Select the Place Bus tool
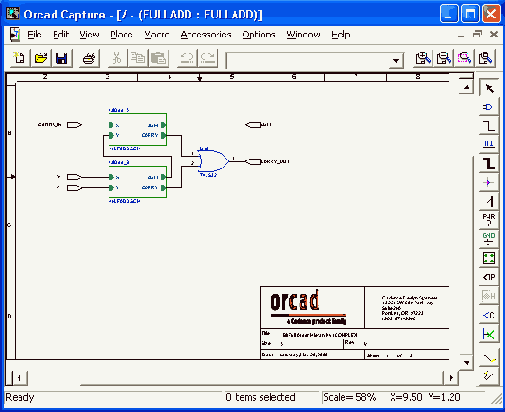505x412 pixels. point(489,164)
